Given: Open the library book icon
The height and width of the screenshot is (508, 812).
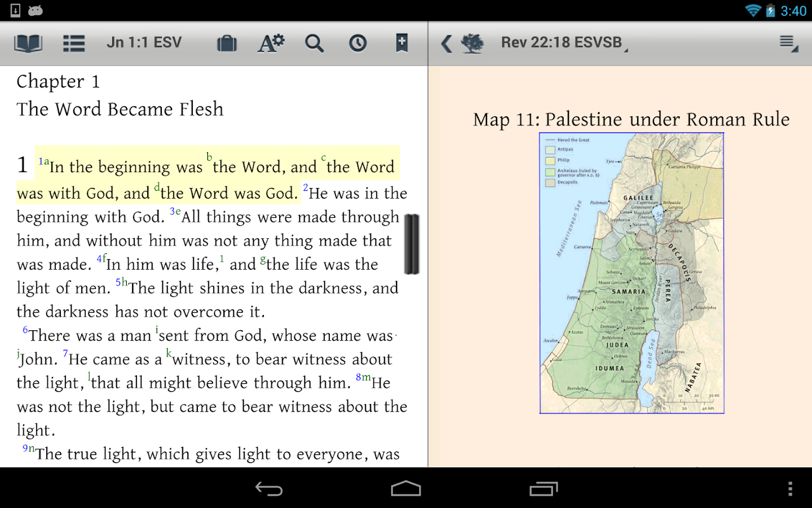Looking at the screenshot, I should coord(28,43).
